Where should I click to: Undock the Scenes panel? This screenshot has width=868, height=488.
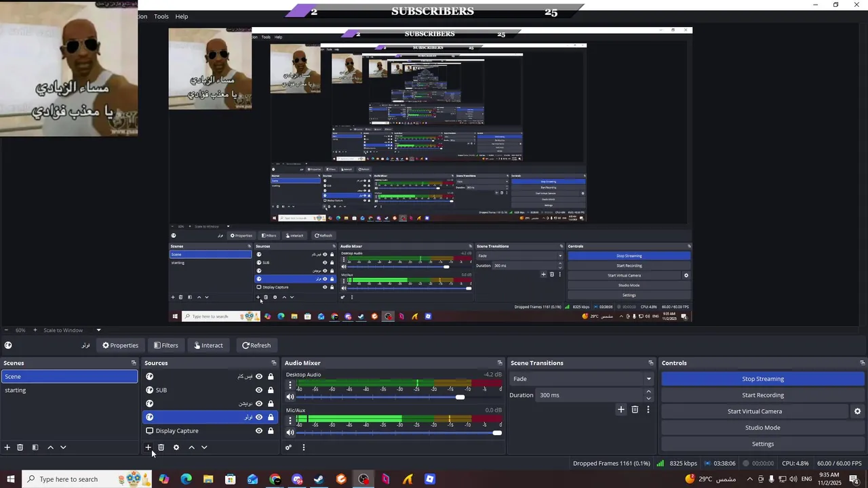point(134,363)
